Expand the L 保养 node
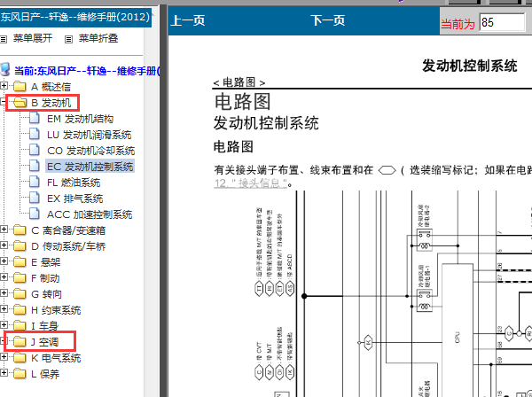The width and height of the screenshot is (532, 397). (x=4, y=372)
